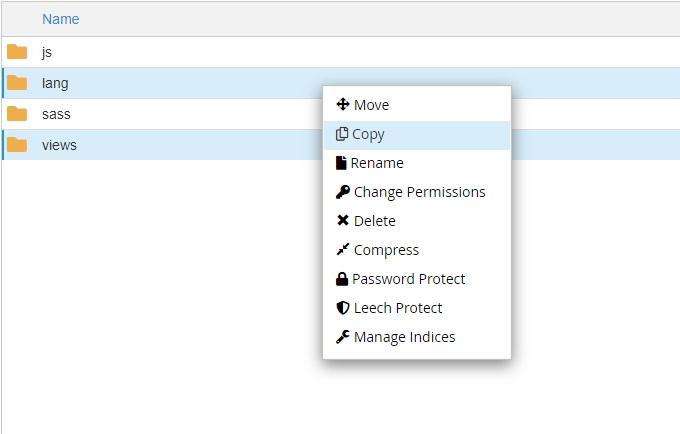The height and width of the screenshot is (434, 680).
Task: Sort files by the Name column header
Action: 60,19
